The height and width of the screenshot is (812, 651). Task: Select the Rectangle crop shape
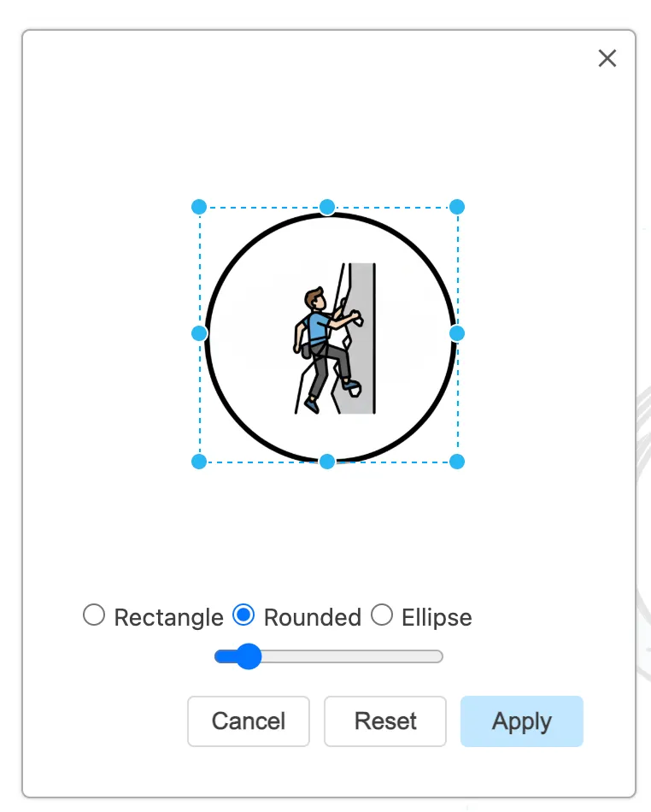[94, 615]
